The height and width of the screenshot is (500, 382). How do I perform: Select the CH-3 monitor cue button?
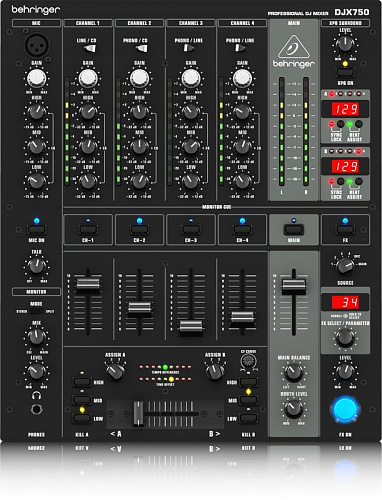[191, 230]
